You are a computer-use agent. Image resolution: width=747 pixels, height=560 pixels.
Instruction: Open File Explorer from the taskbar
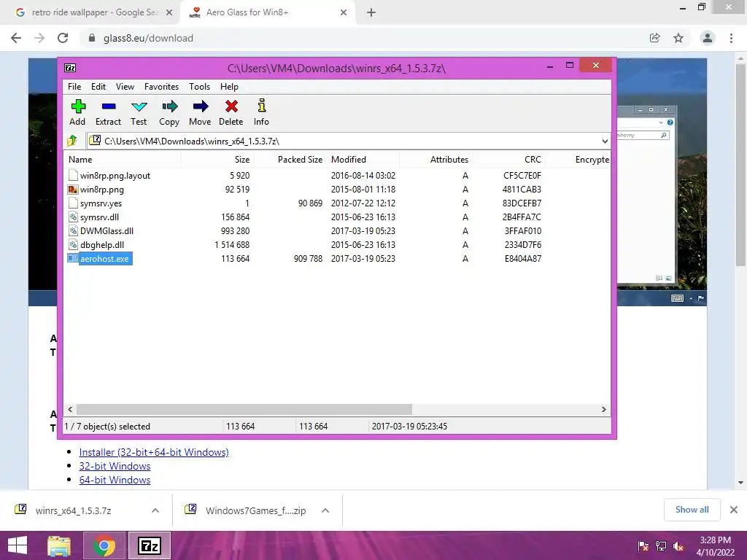pyautogui.click(x=59, y=545)
